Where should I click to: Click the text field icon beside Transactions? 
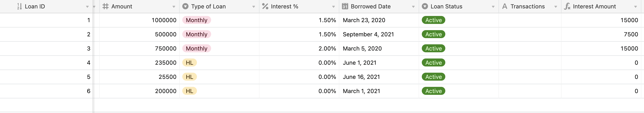tap(505, 6)
